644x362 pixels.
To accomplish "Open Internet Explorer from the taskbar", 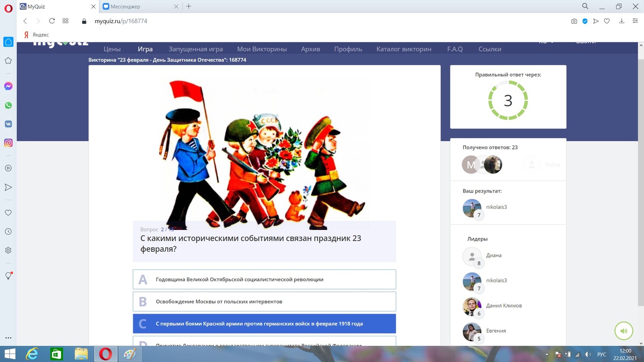I will [32, 354].
